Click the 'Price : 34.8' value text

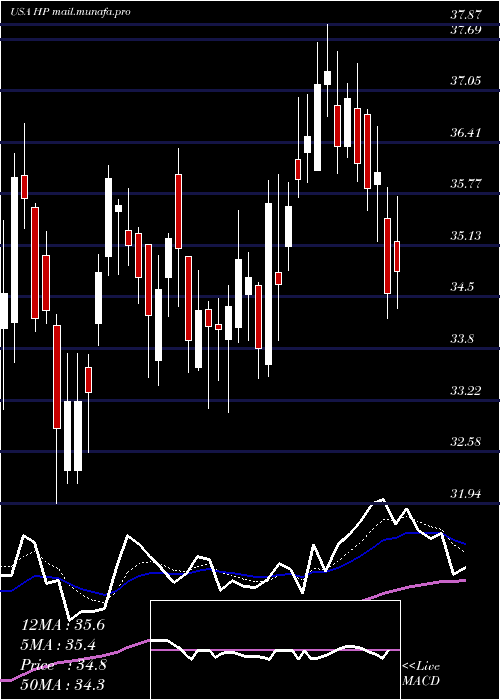pyautogui.click(x=63, y=665)
